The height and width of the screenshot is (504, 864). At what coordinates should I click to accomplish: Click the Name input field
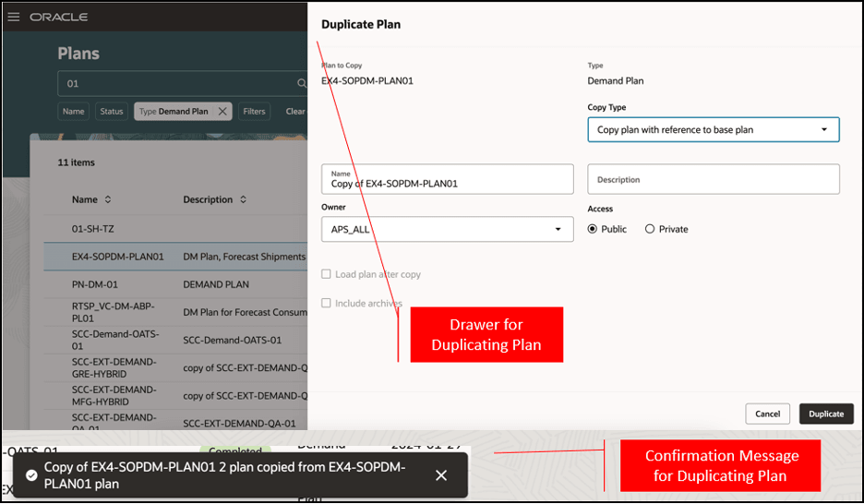pyautogui.click(x=447, y=179)
